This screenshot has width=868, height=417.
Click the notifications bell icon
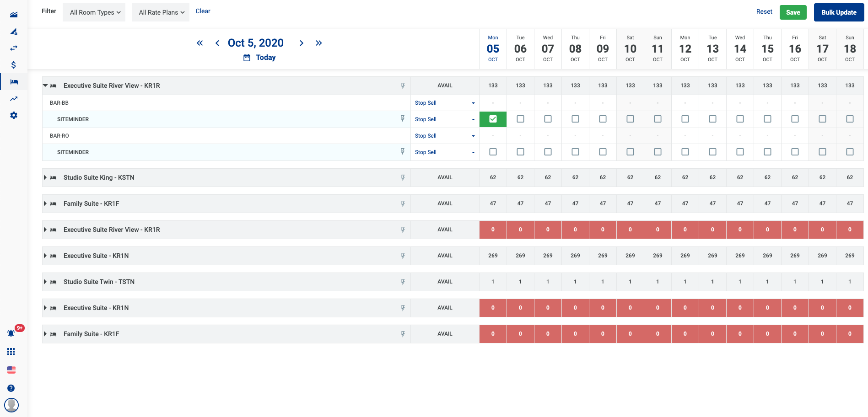(11, 333)
